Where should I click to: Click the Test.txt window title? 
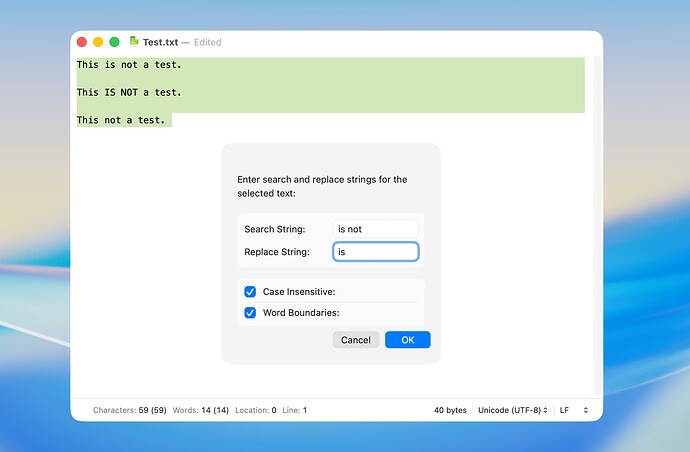pos(160,42)
